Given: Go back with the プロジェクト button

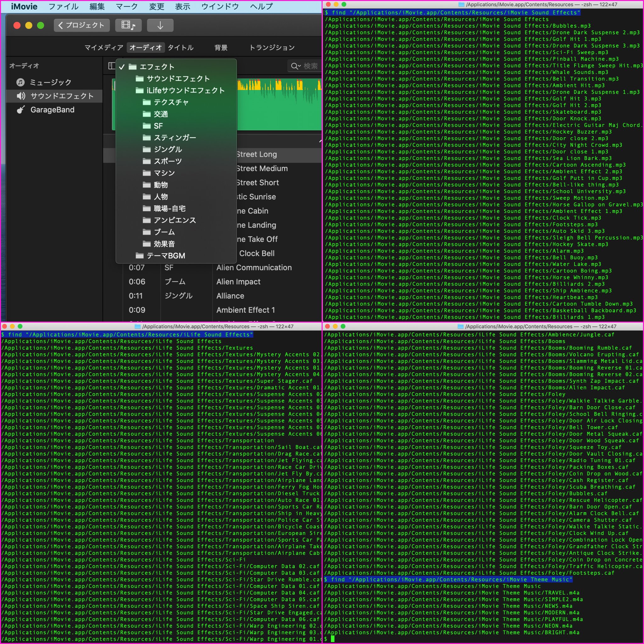Looking at the screenshot, I should (x=82, y=25).
